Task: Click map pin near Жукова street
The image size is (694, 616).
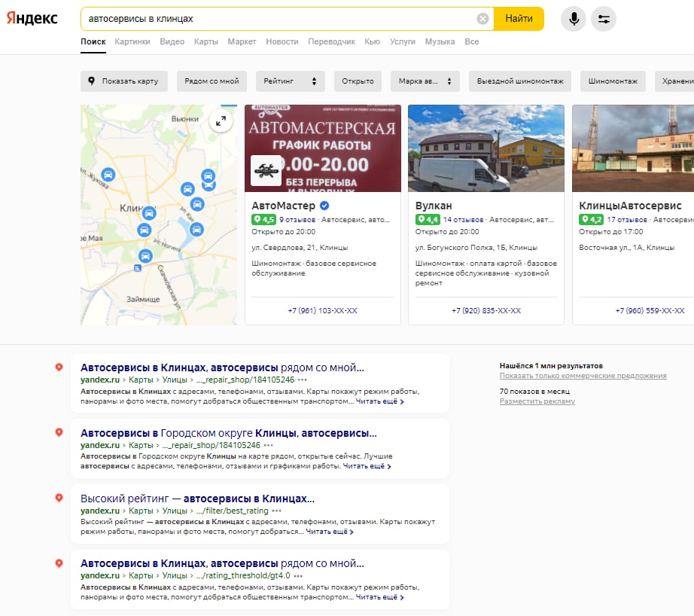Action: click(x=108, y=175)
